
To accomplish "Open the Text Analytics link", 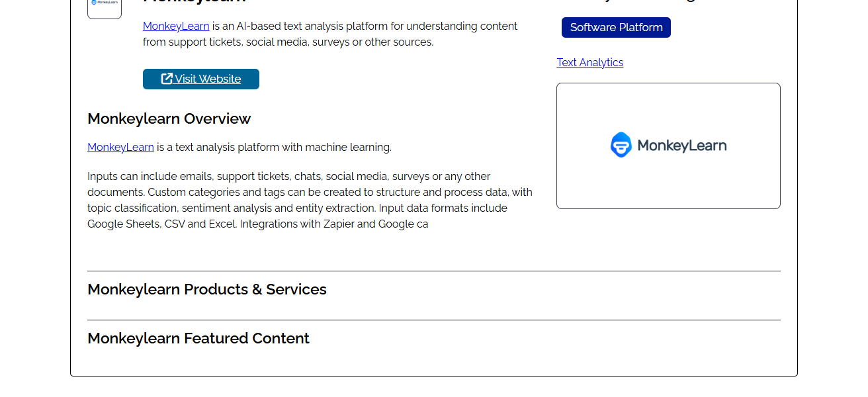I will pyautogui.click(x=589, y=62).
